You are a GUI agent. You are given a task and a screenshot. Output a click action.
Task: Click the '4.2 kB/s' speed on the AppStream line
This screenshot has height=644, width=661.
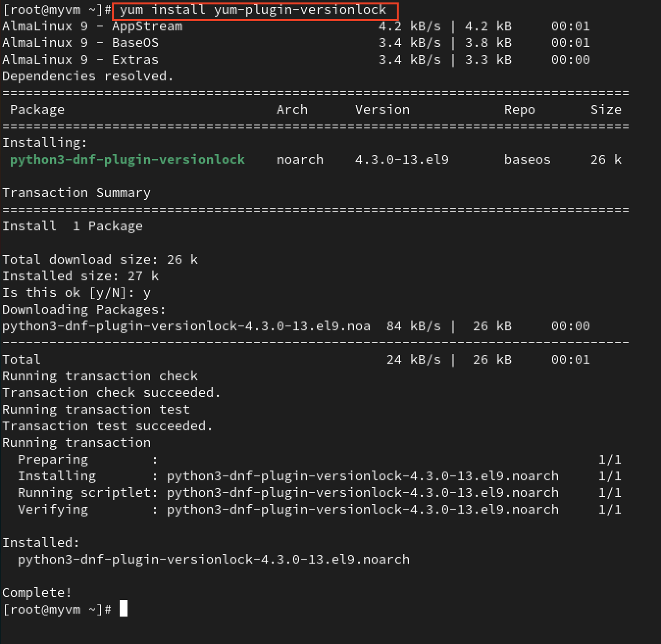click(x=410, y=26)
